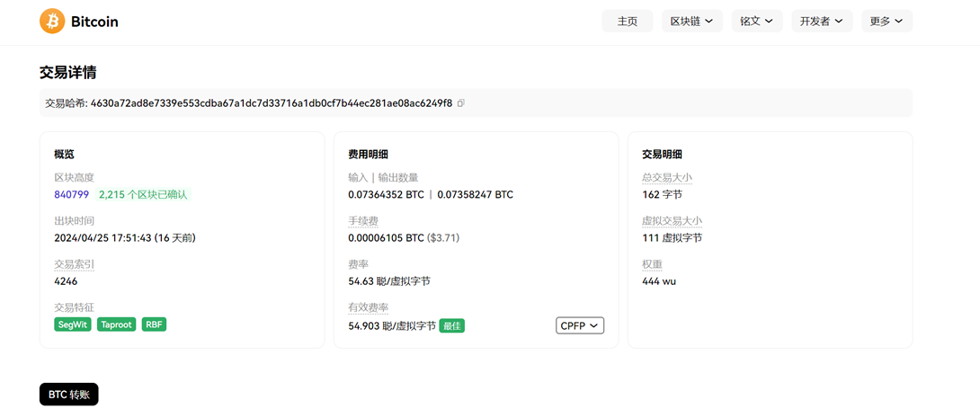Screen dimensions: 980x409
Task: Click the 最佳 badge next to effective fee rate
Action: (x=452, y=325)
